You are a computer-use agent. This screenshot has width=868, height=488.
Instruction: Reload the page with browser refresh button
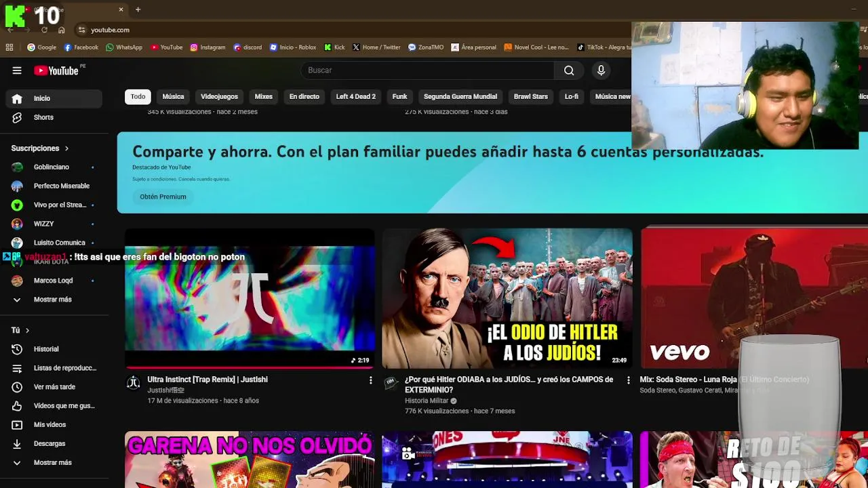44,30
